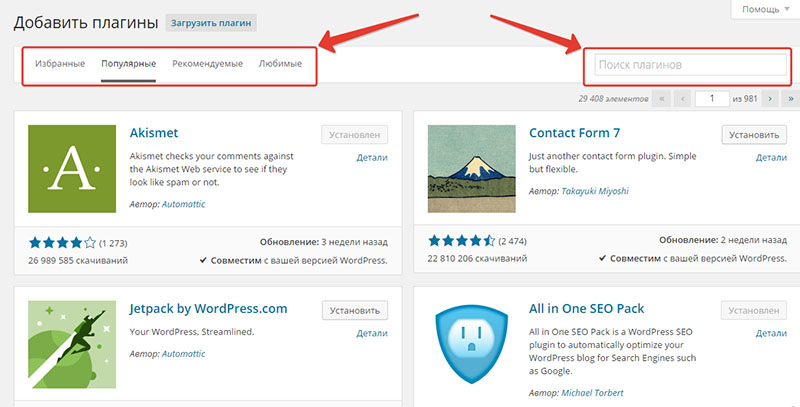Viewport: 800px width, 407px height.
Task: Go to previous page arrow
Action: pyautogui.click(x=683, y=98)
